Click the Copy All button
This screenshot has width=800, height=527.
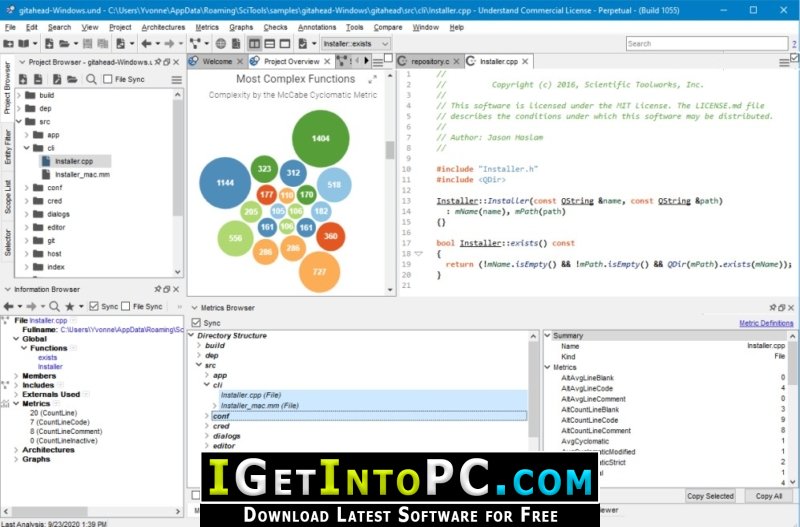(768, 496)
